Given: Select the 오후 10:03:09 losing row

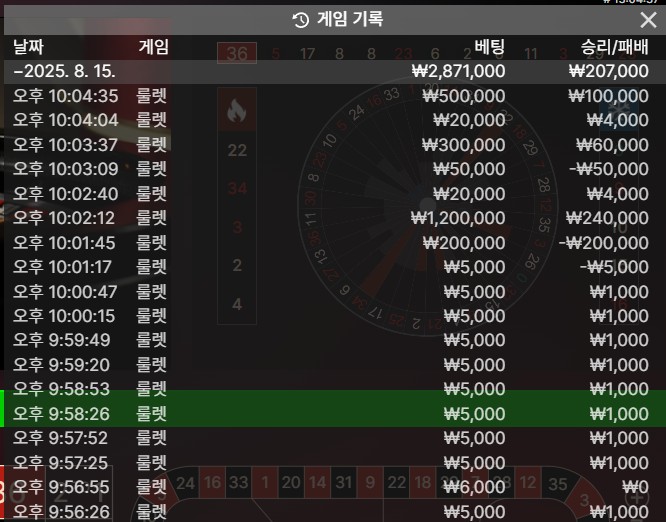Looking at the screenshot, I should (333, 169).
